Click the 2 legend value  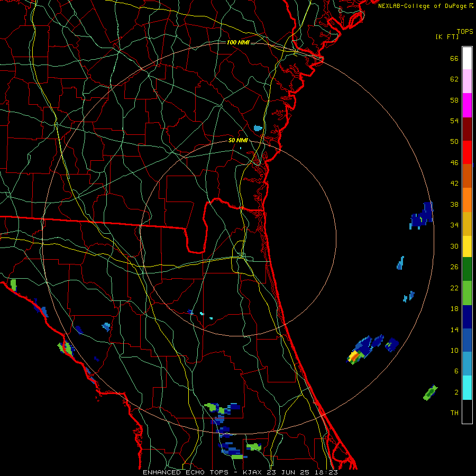456,392
